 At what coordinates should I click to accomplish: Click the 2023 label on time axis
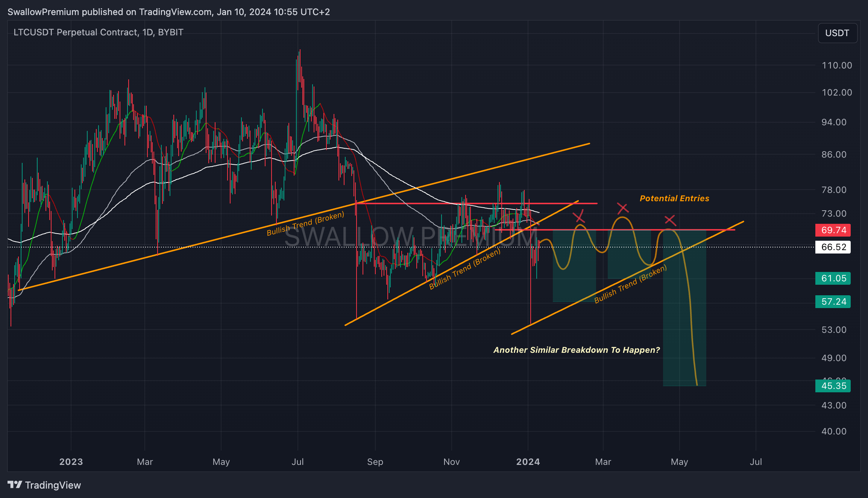pos(71,462)
